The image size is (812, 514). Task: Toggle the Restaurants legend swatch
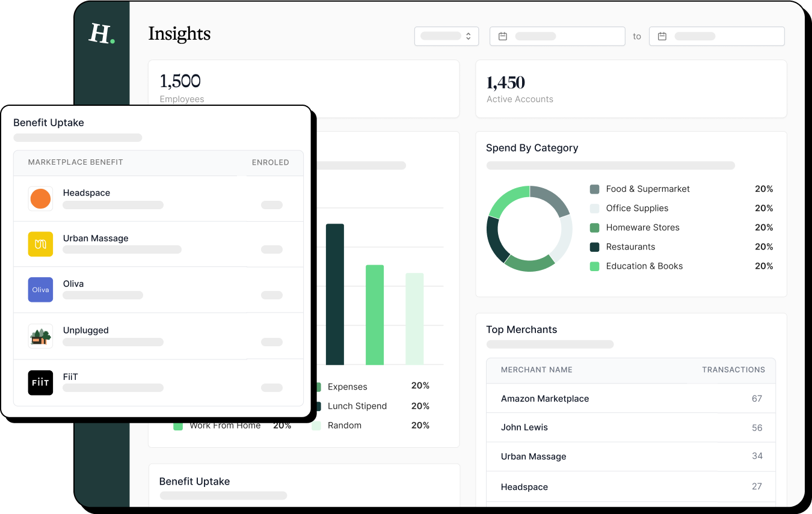(x=595, y=246)
